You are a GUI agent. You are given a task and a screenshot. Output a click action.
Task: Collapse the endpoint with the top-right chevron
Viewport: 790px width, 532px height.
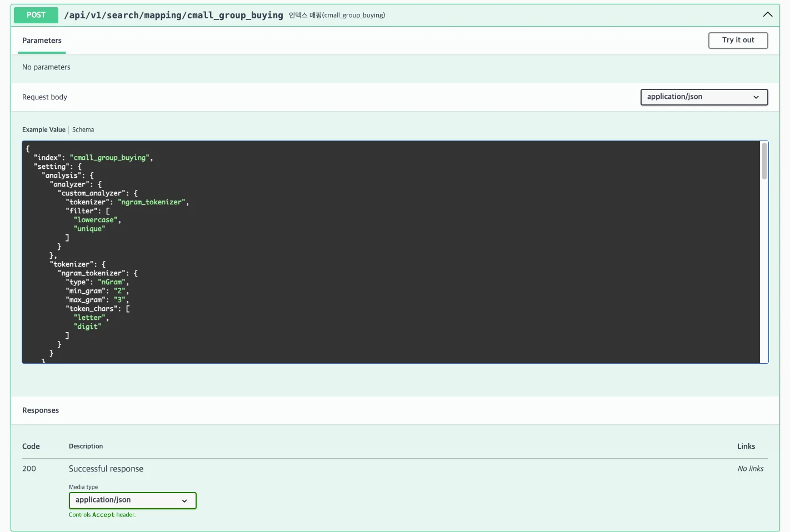(767, 15)
